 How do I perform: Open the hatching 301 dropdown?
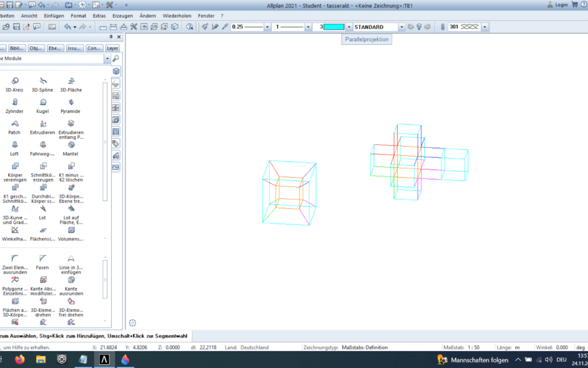[x=485, y=27]
